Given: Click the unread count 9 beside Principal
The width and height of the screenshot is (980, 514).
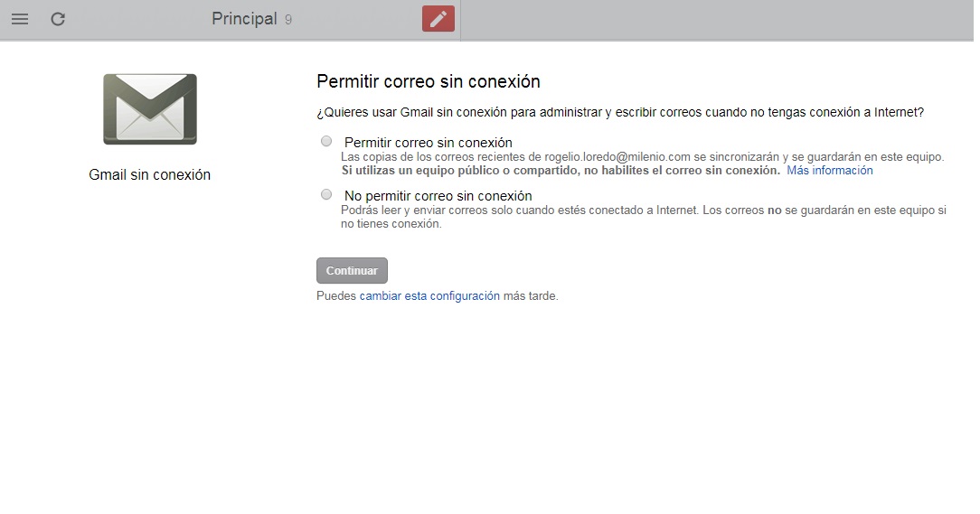Looking at the screenshot, I should 288,20.
